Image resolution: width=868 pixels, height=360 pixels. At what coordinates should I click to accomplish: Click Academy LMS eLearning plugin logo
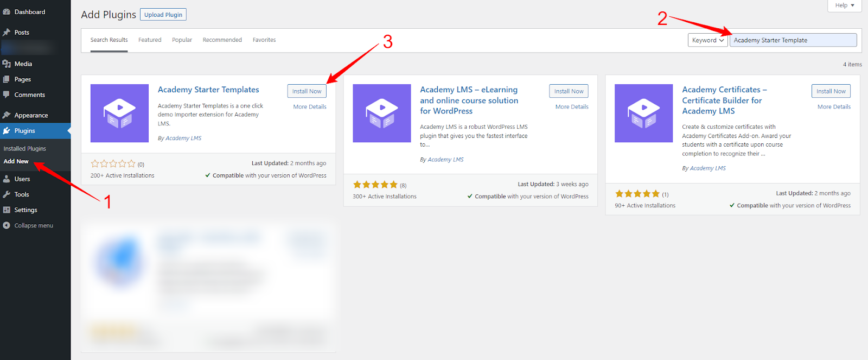pyautogui.click(x=382, y=113)
